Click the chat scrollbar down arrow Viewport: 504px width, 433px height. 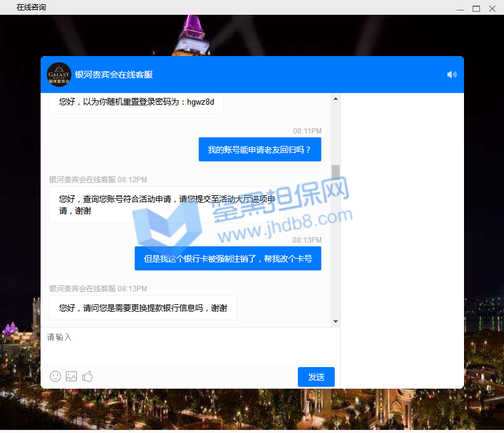(335, 322)
